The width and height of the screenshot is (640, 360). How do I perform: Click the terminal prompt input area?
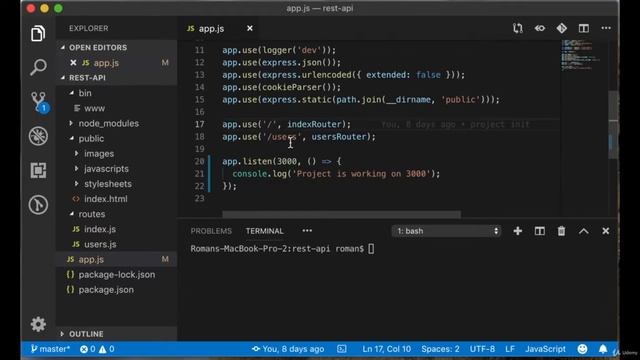click(371, 249)
